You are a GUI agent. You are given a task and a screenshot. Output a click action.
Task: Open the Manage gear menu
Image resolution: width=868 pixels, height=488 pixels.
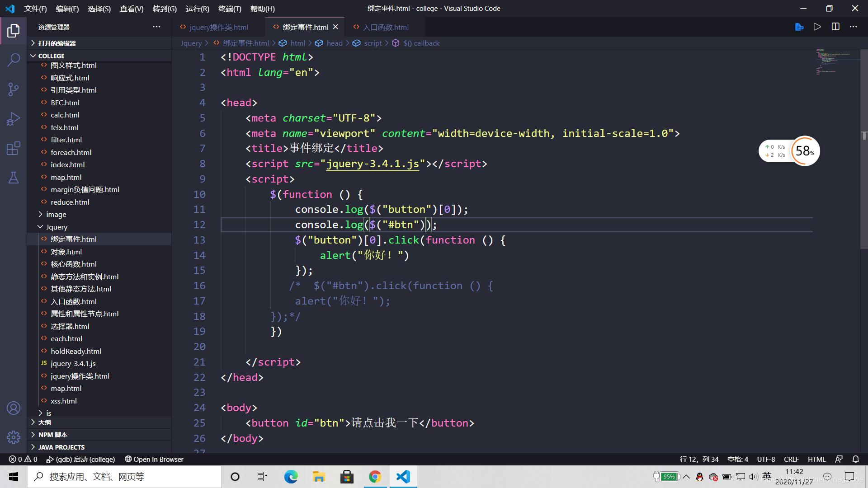(14, 437)
